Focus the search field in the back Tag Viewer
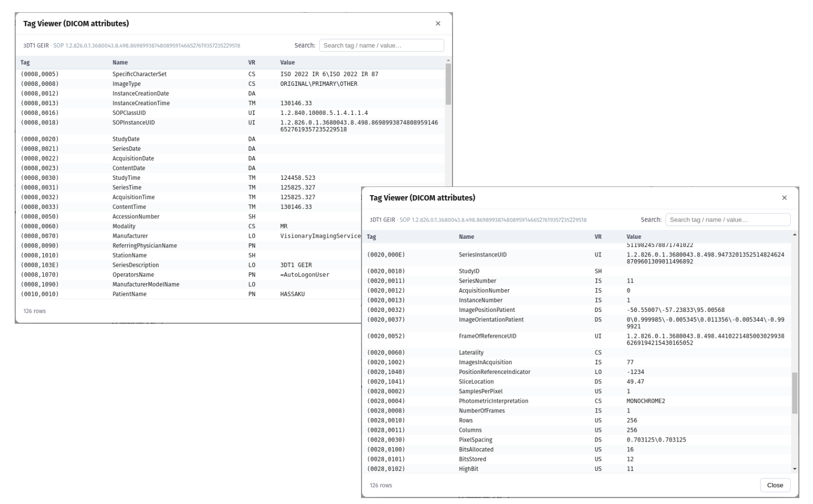The image size is (813, 504). click(x=381, y=45)
